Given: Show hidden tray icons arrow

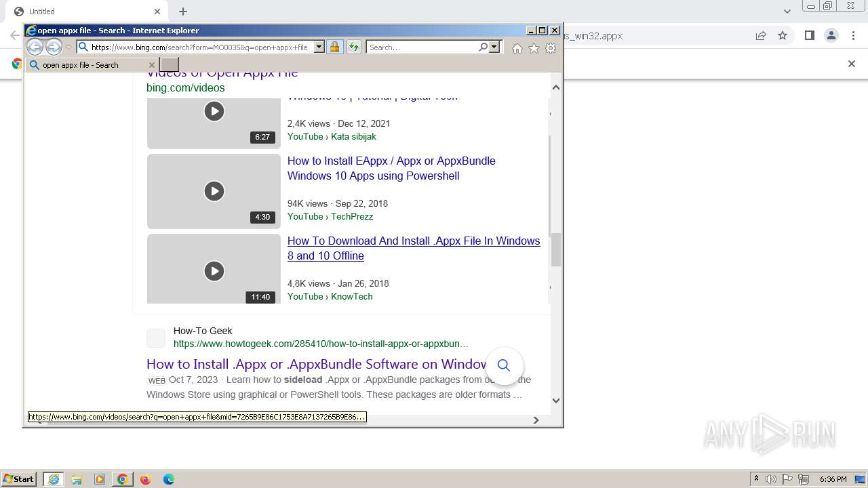Looking at the screenshot, I should click(757, 479).
